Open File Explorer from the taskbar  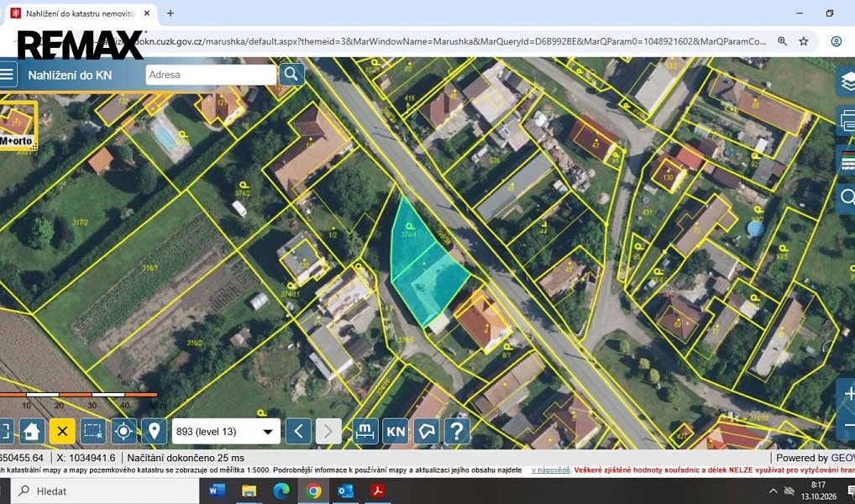[x=249, y=491]
